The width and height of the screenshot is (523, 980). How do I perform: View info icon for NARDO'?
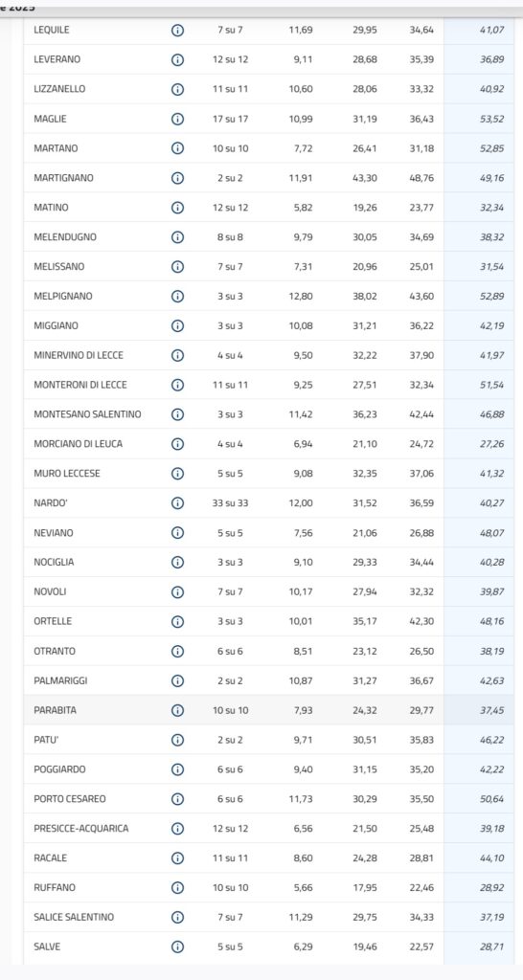click(177, 503)
